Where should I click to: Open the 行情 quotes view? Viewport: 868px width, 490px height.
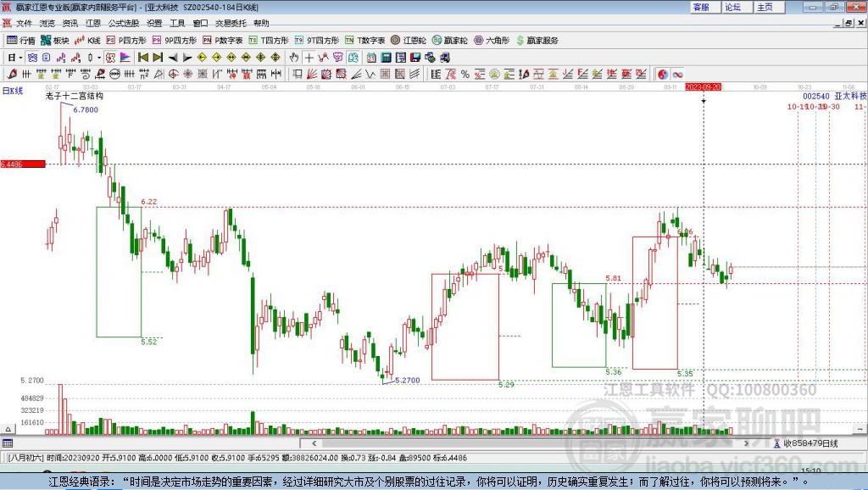click(21, 41)
